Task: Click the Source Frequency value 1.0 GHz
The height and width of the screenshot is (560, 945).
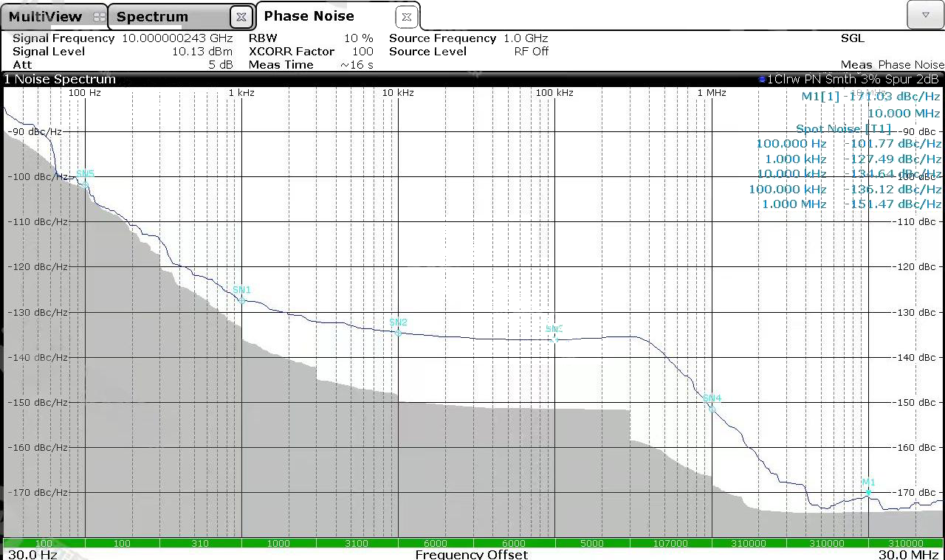Action: click(x=526, y=38)
